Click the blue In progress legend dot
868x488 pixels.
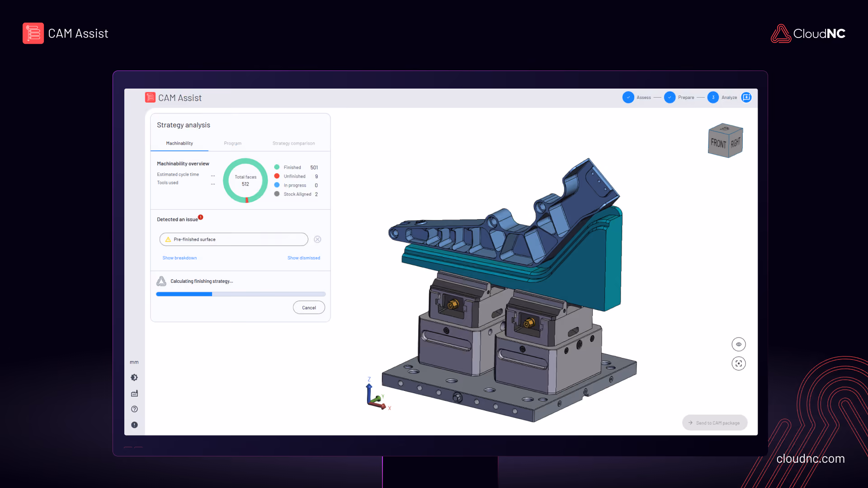click(x=277, y=185)
